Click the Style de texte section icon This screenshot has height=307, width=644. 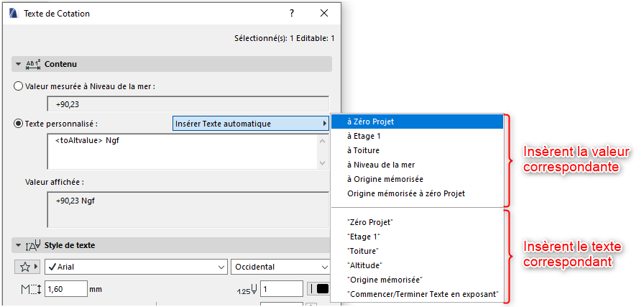[x=33, y=245]
